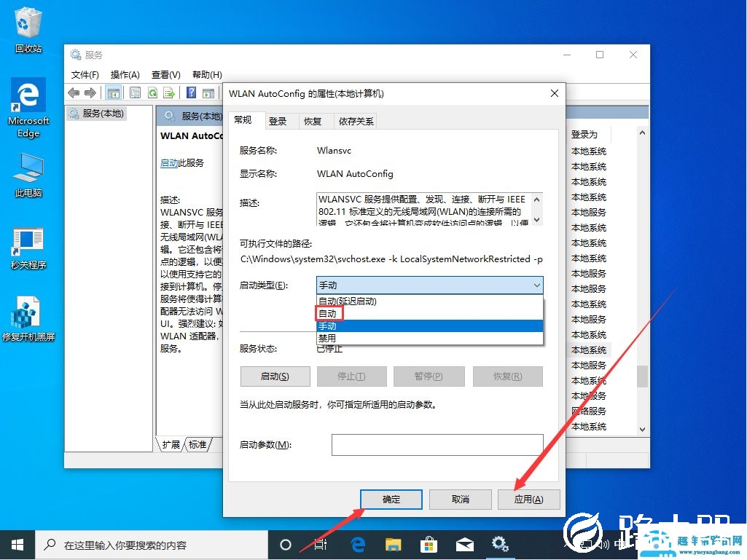Open Microsoft Store from the taskbar
Screen dimensions: 747x560
pos(429,544)
